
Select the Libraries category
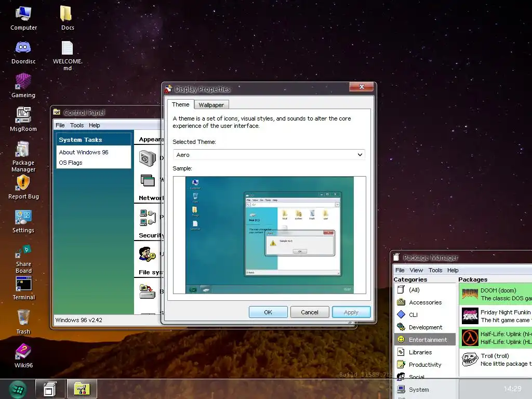tap(425, 352)
